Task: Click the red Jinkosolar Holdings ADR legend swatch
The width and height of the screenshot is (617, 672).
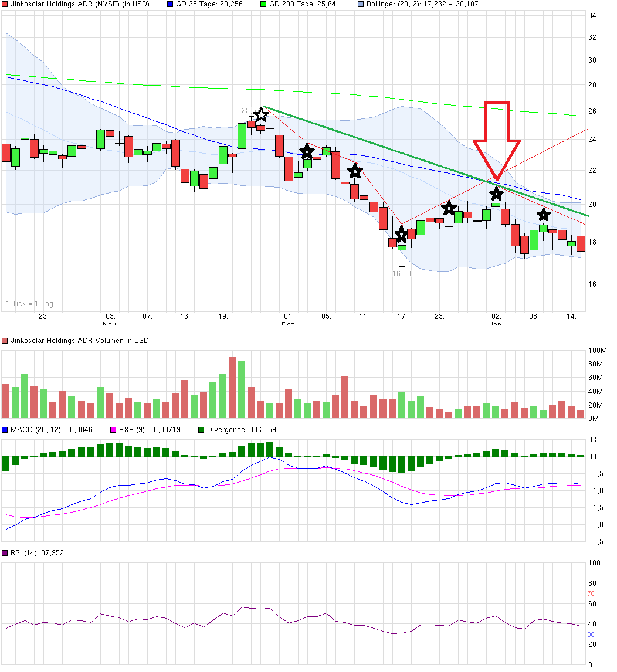Action: coord(5,4)
